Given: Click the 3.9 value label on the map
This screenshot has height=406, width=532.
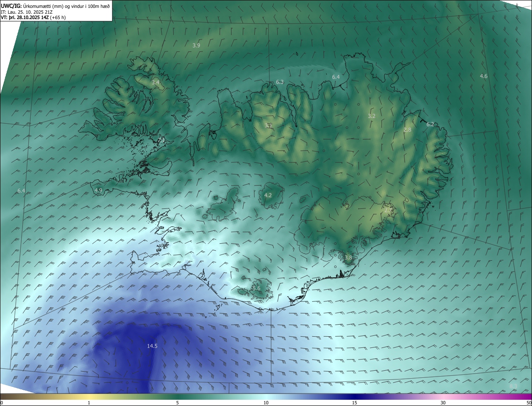Looking at the screenshot, I should point(197,45).
